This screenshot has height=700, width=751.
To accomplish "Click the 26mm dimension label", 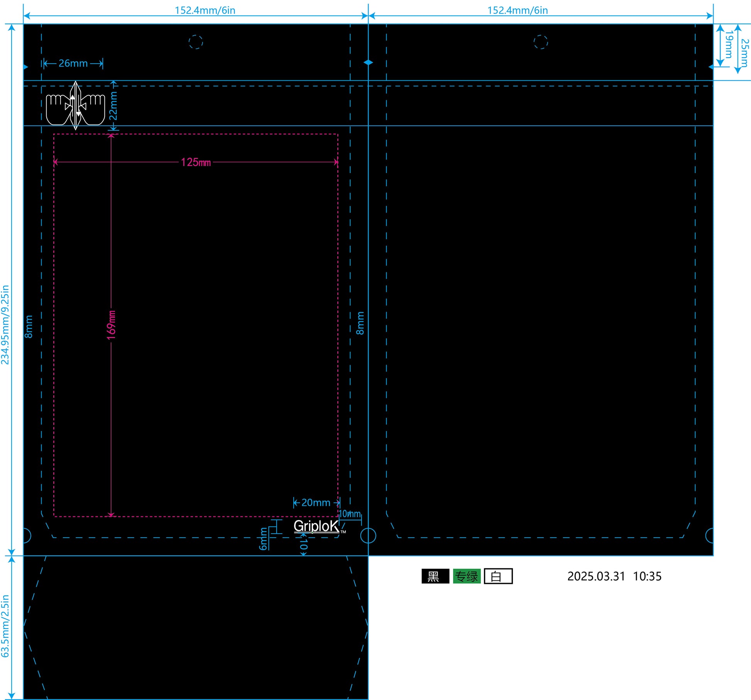I will [73, 63].
